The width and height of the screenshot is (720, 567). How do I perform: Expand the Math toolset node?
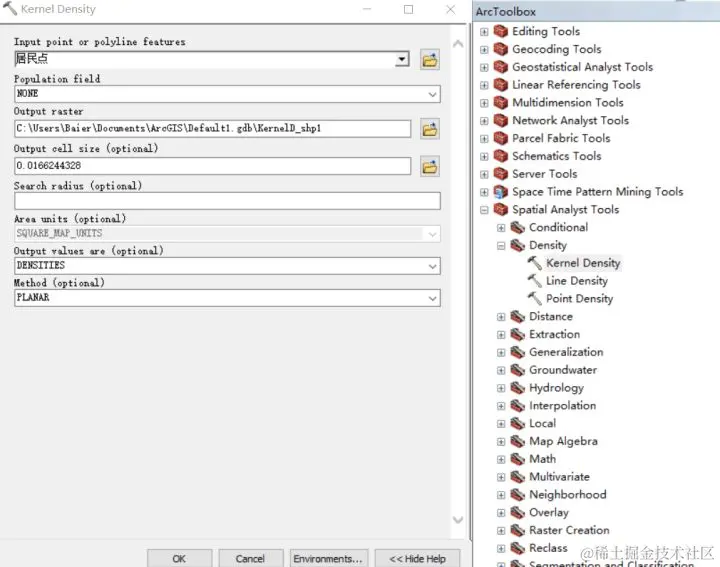point(501,459)
